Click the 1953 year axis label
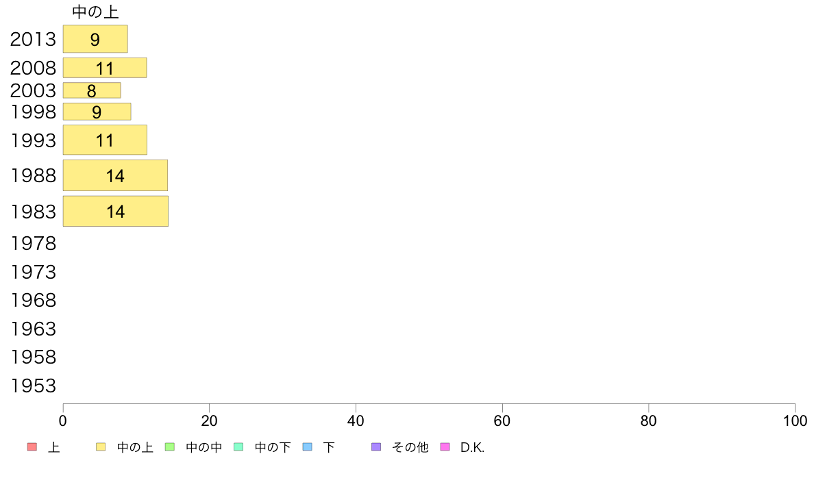The width and height of the screenshot is (814, 504). tap(33, 386)
